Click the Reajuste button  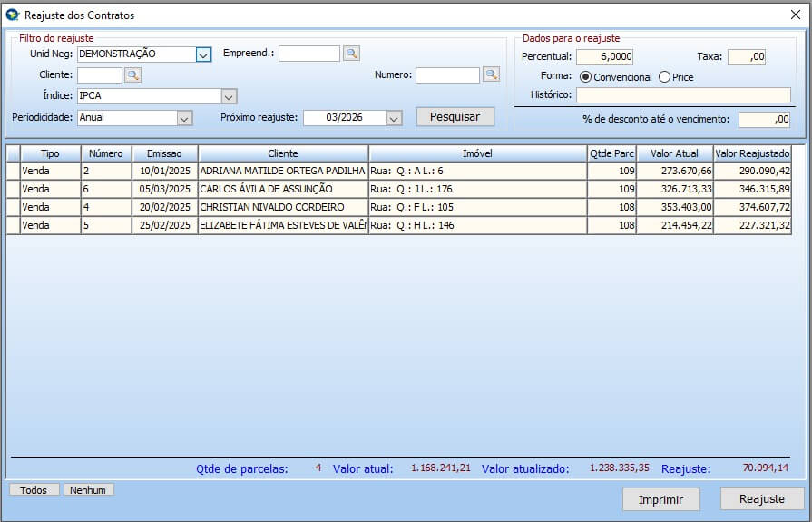761,499
